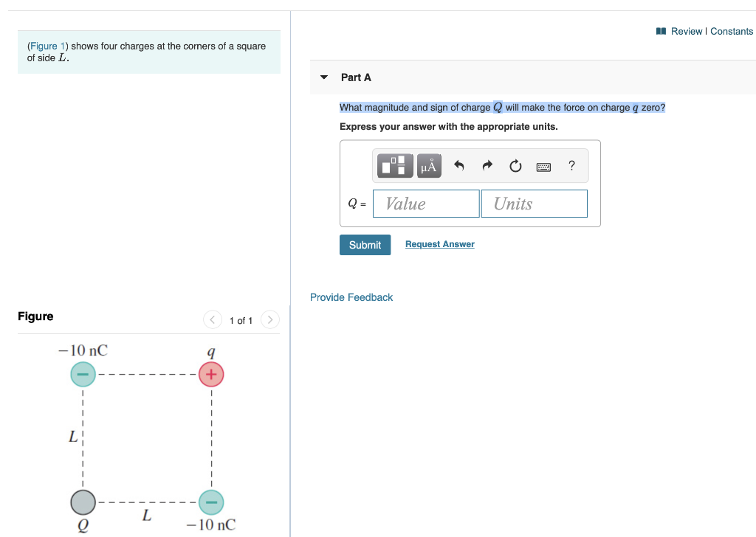This screenshot has height=537, width=756.
Task: Click the 1 of 1 figure counter
Action: (241, 320)
